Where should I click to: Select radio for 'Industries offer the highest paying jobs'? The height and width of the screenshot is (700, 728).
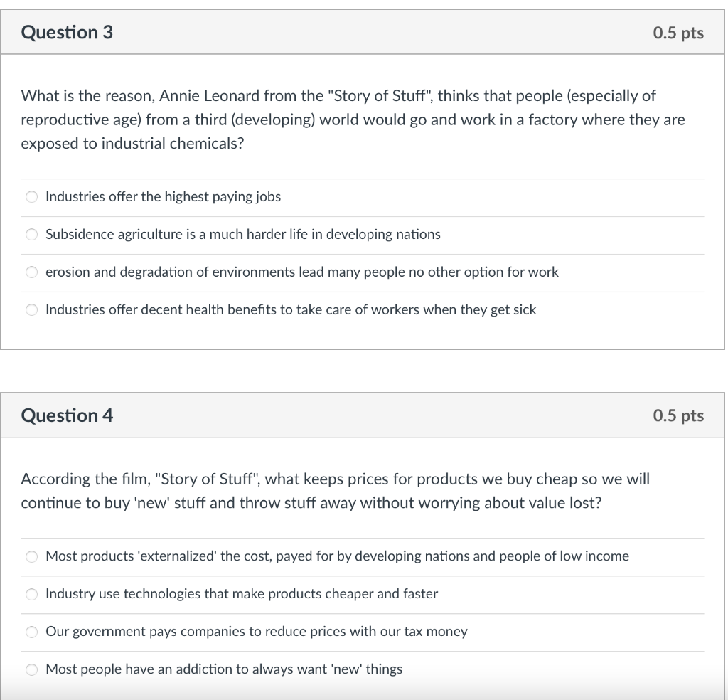coord(31,197)
